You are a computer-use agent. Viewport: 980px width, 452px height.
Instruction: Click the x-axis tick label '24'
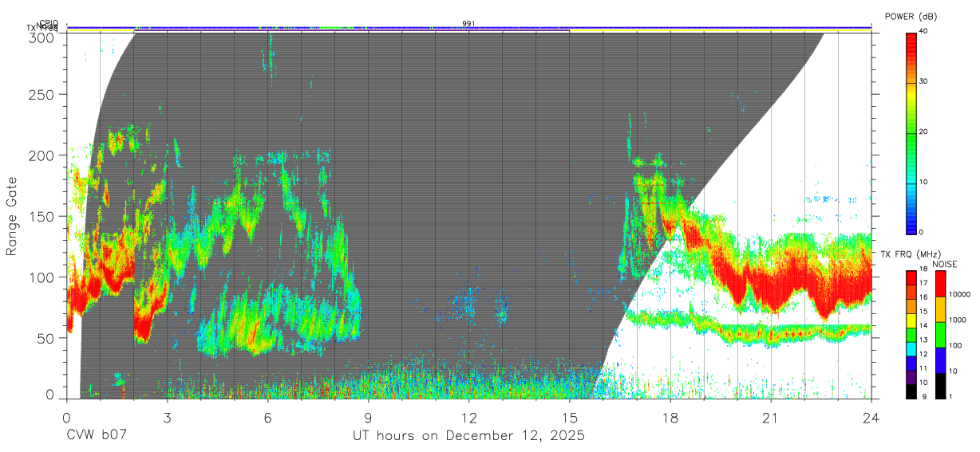pyautogui.click(x=871, y=417)
